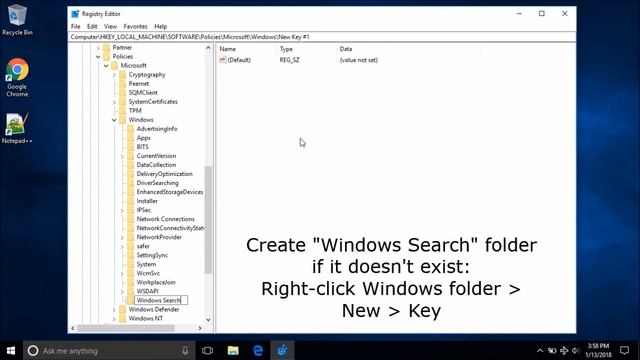Open the Action Center notifications icon
640x360 pixels.
coord(624,351)
